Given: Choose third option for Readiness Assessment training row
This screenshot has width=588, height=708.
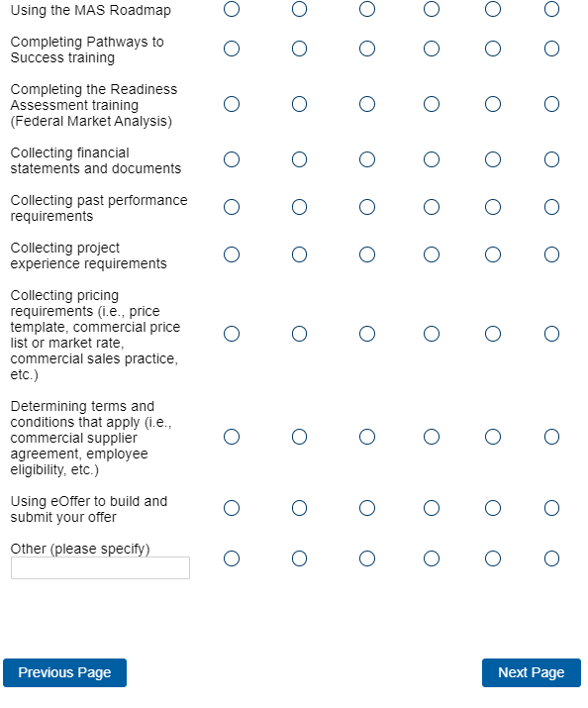Looking at the screenshot, I should click(367, 104).
